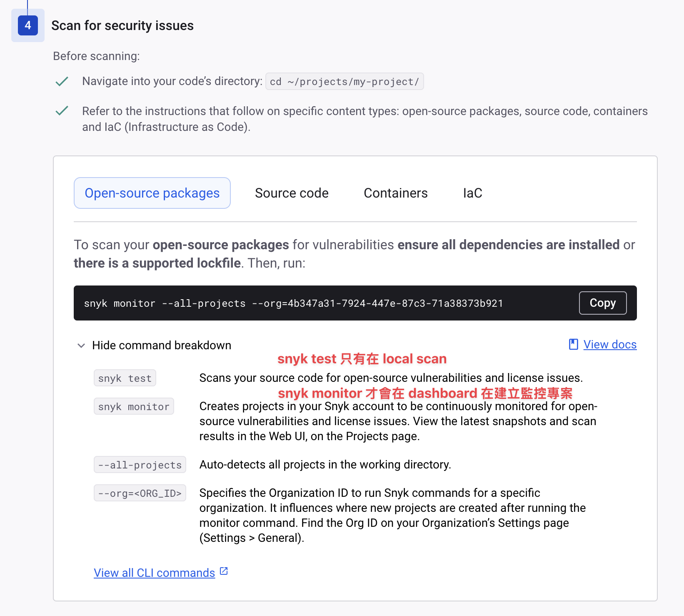
Task: Open the Containers tab
Action: click(395, 193)
